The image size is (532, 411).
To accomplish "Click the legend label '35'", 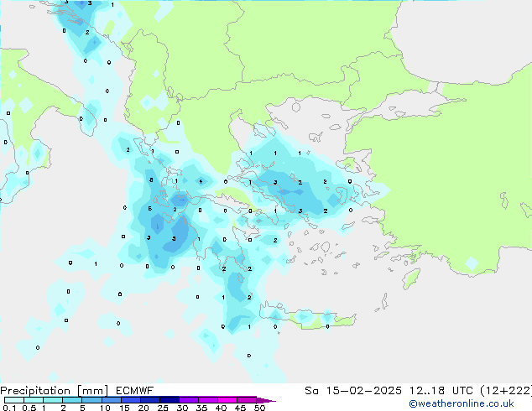I will click(201, 408).
